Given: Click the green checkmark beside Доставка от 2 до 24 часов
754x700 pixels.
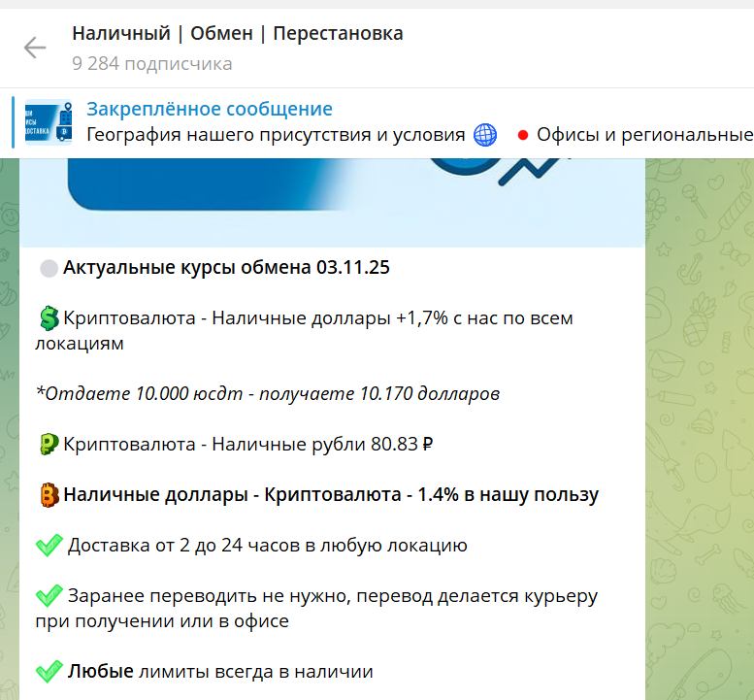Looking at the screenshot, I should click(x=49, y=546).
